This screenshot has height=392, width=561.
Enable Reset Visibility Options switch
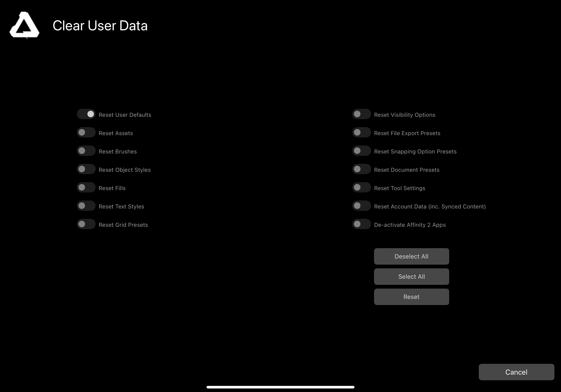tap(361, 114)
